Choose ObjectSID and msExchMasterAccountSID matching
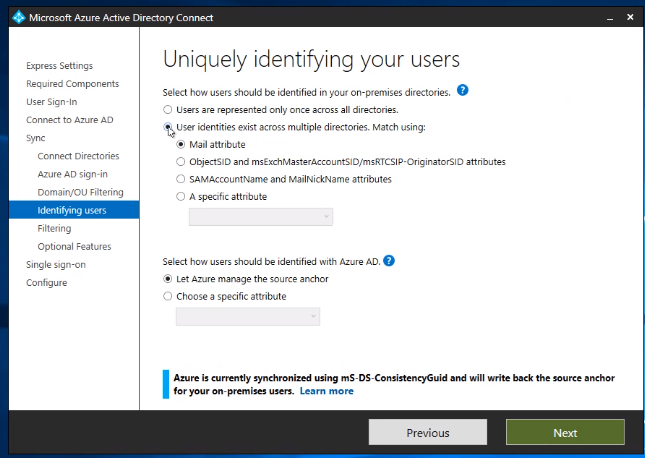The image size is (645, 458). point(181,162)
